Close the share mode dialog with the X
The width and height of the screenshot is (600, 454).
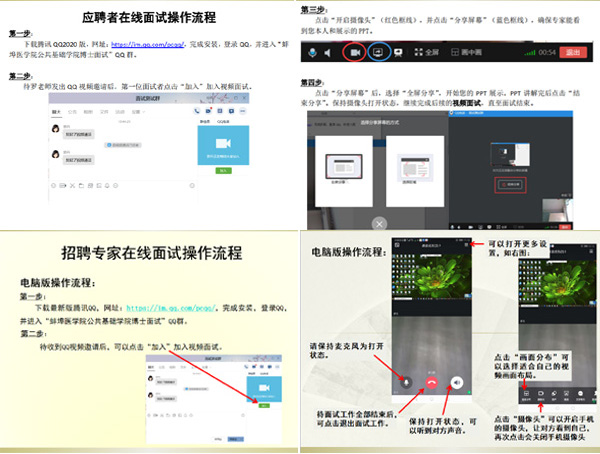pyautogui.click(x=379, y=222)
